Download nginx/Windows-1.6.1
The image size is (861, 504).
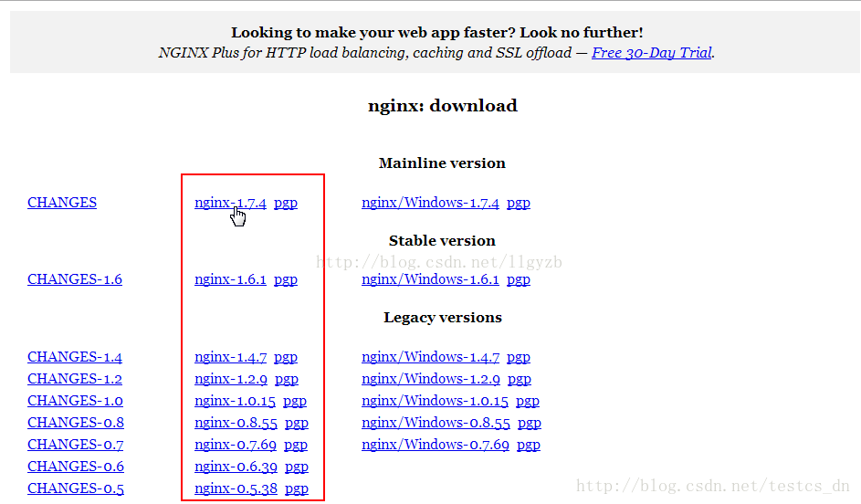[430, 279]
